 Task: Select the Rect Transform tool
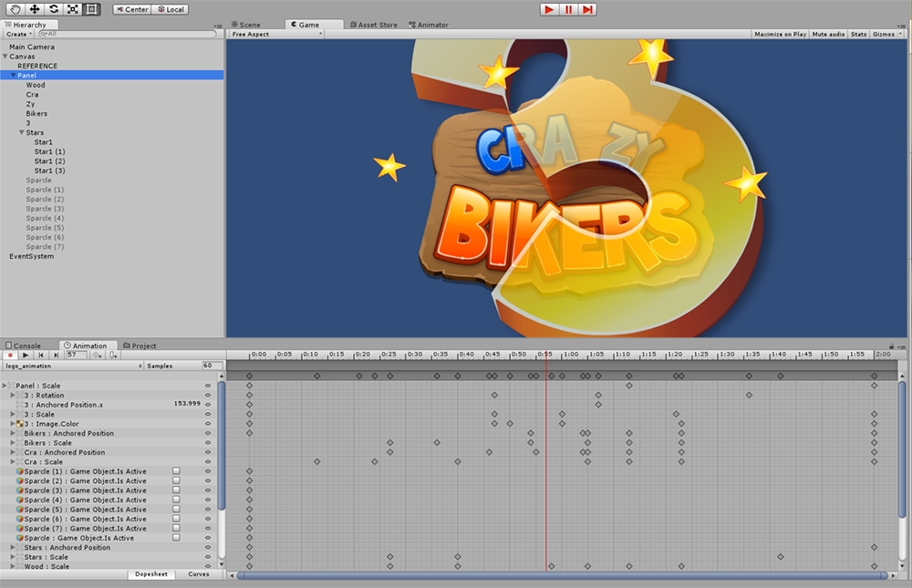coord(91,9)
